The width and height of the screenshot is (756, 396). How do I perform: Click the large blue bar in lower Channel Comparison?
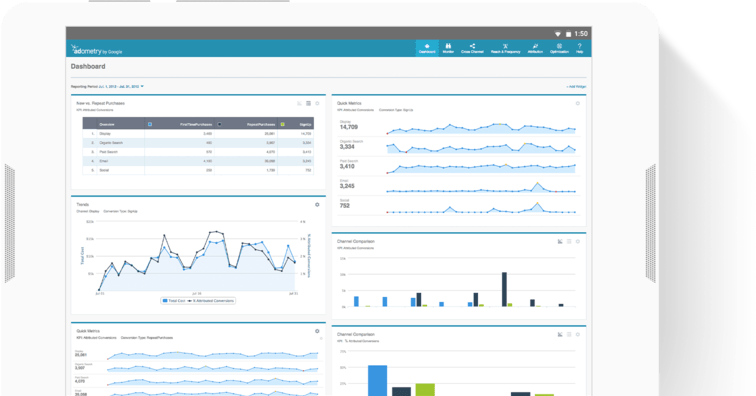[378, 381]
